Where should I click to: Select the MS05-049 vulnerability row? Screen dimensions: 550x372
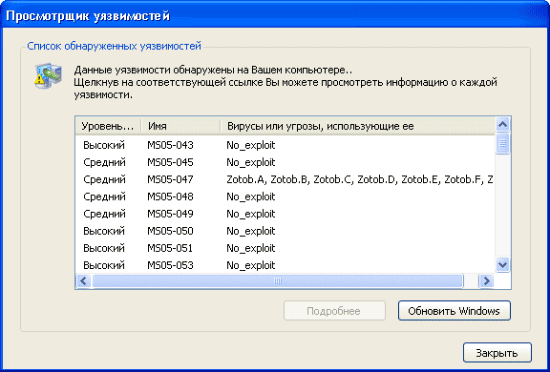point(285,214)
